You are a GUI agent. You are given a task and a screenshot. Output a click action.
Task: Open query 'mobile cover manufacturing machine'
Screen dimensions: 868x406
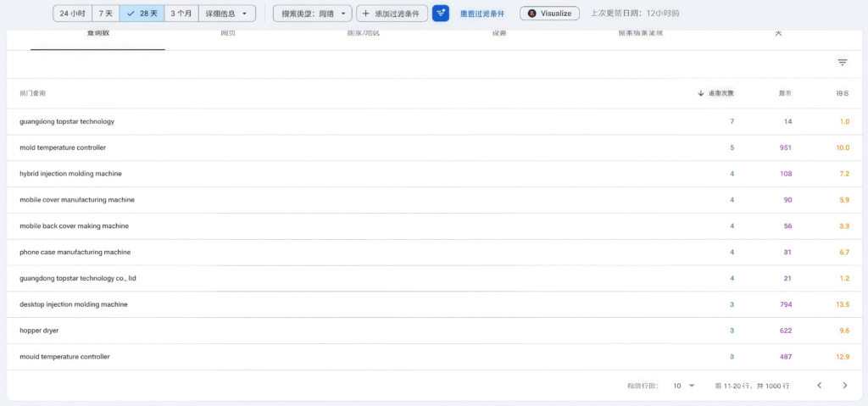[77, 200]
